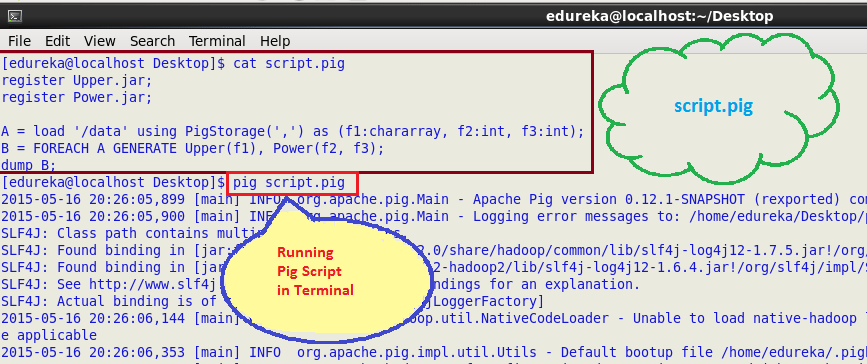Click the edureka@localhost window title
This screenshot has height=364, width=867.
(x=659, y=16)
